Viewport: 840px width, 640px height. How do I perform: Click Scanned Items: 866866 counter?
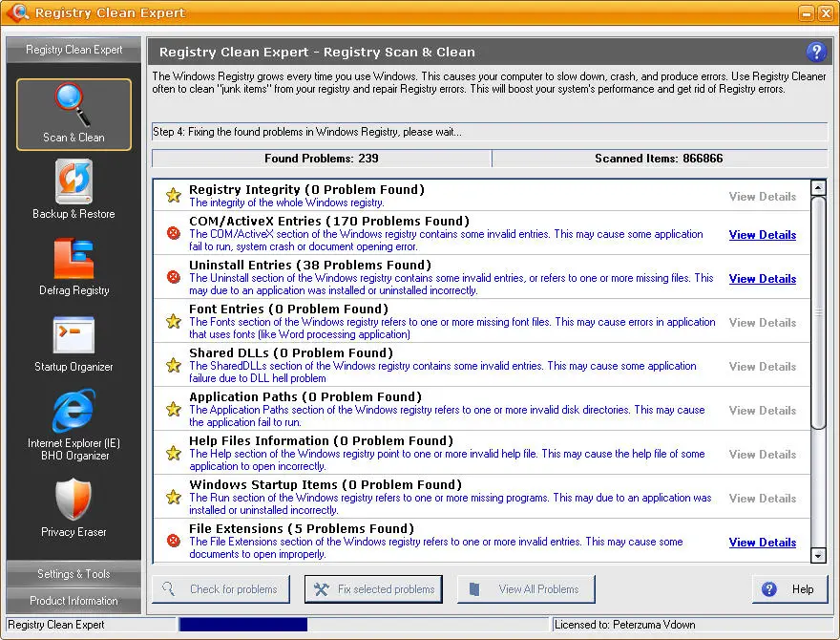point(659,159)
